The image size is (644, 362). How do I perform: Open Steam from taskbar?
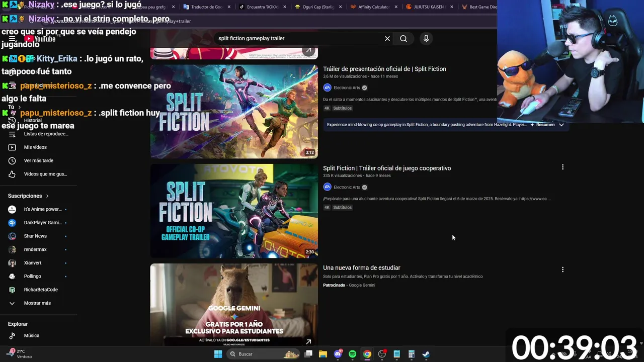pos(426,354)
